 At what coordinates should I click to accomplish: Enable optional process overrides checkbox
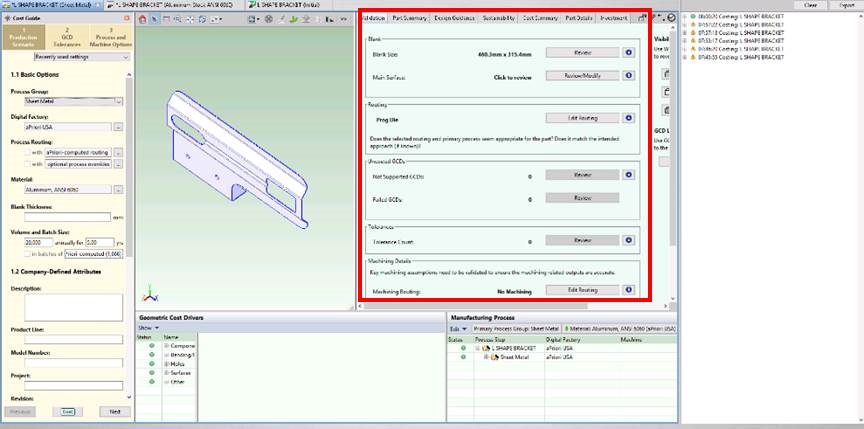point(28,164)
